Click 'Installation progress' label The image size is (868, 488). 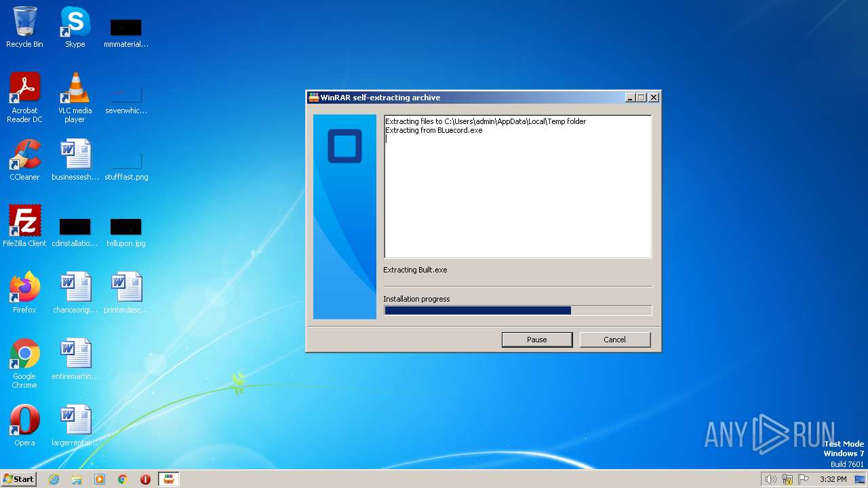tap(416, 299)
